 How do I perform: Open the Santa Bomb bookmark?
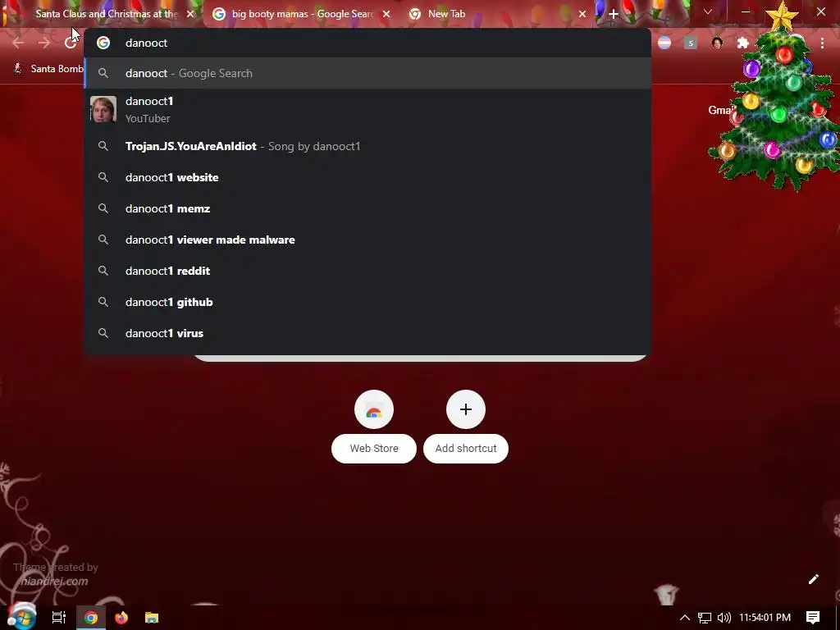(49, 69)
